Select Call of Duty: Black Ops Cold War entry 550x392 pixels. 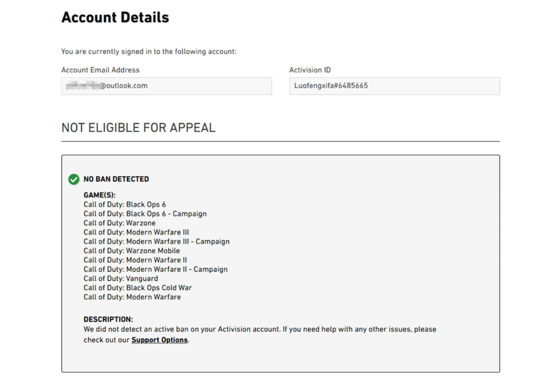pyautogui.click(x=137, y=287)
